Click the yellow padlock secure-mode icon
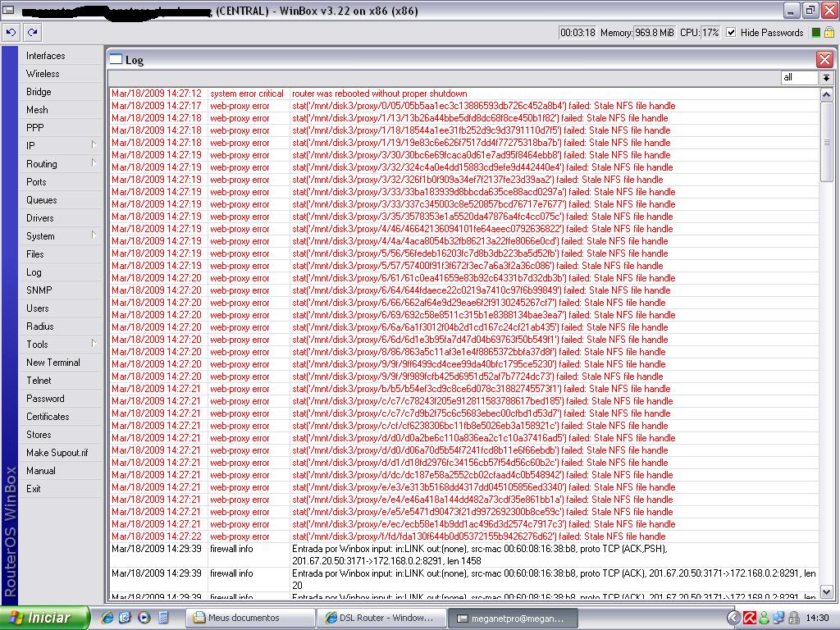The image size is (840, 630). 829,33
